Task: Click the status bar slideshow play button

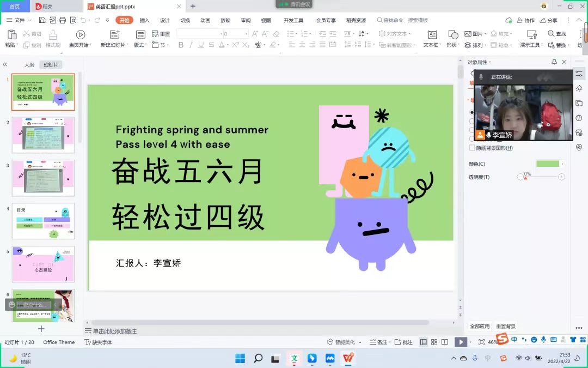Action: 461,342
